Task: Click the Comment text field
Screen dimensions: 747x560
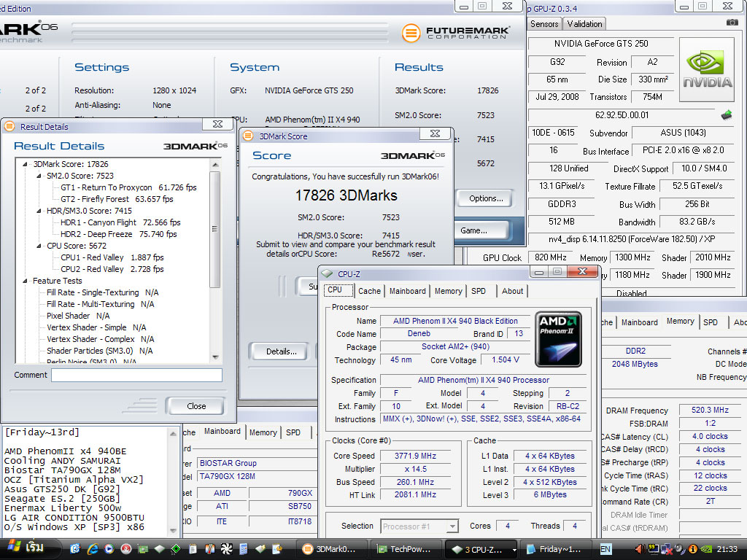Action: click(x=136, y=375)
